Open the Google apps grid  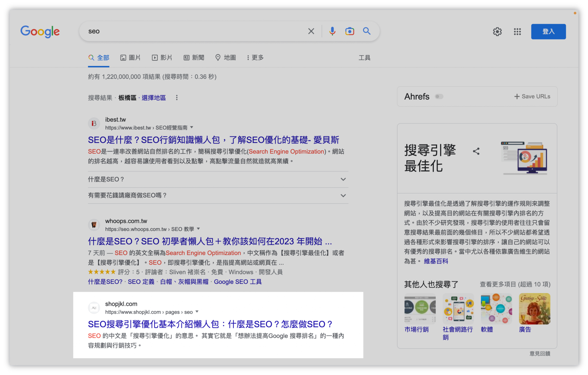coord(517,31)
